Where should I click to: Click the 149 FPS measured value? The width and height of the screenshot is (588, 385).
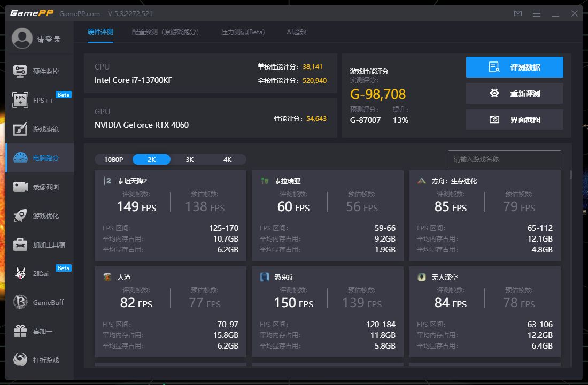(x=136, y=206)
